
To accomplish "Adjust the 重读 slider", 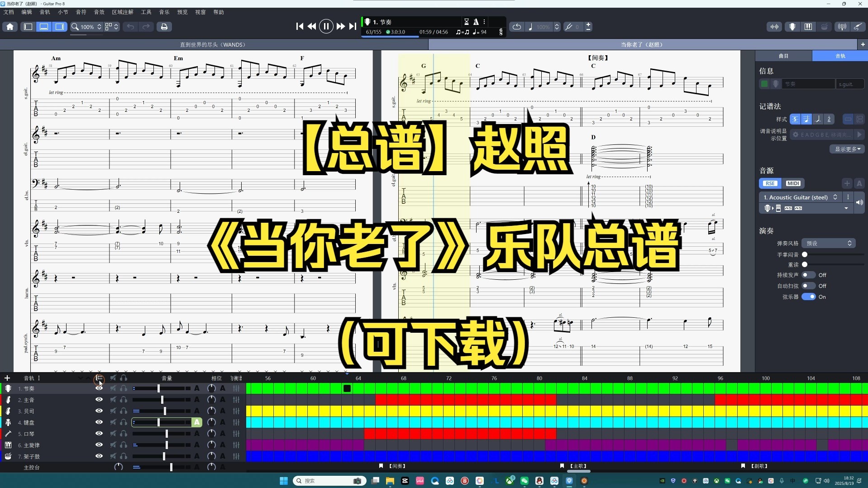I will point(833,264).
